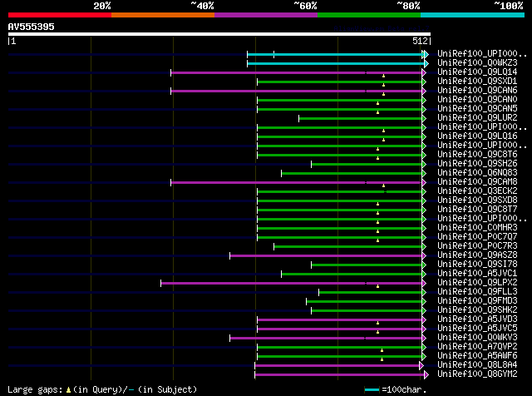
Task: Select the UniRef100_Q9C8T7 label
Action: tap(477, 210)
